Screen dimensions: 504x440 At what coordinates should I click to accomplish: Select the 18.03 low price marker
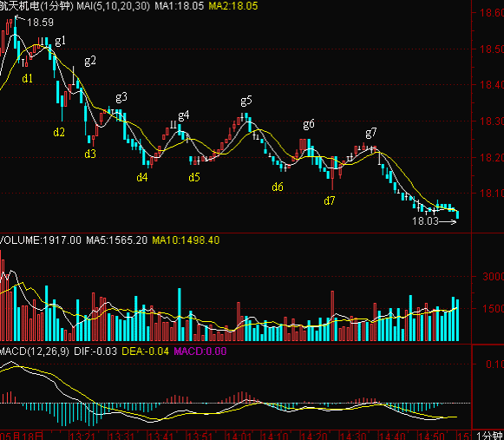point(425,221)
